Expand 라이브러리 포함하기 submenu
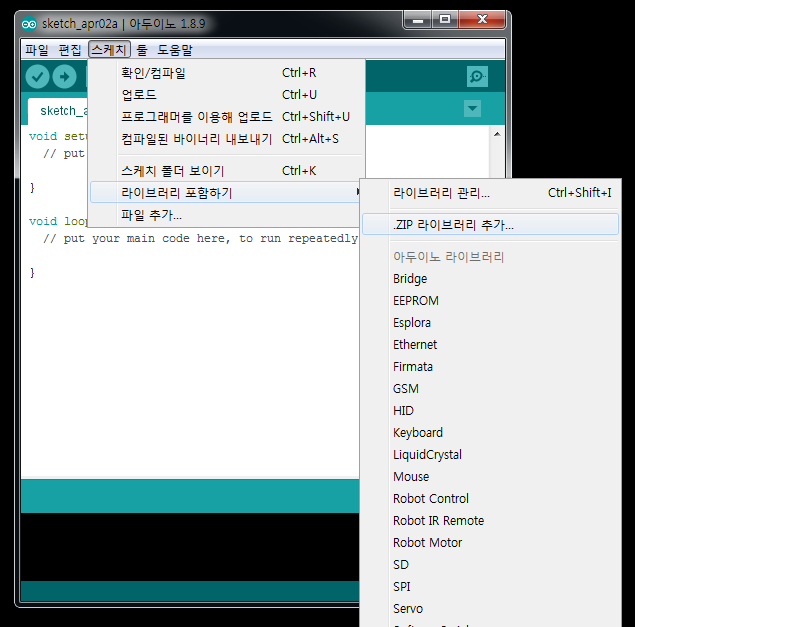800x627 pixels. click(227, 193)
